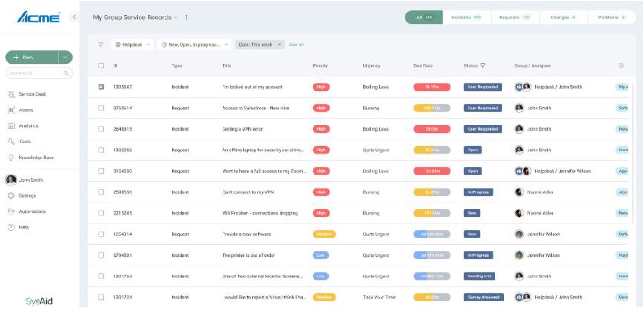Image resolution: width=644 pixels, height=309 pixels.
Task: Open the Service Desk sidebar item
Action: tap(27, 94)
